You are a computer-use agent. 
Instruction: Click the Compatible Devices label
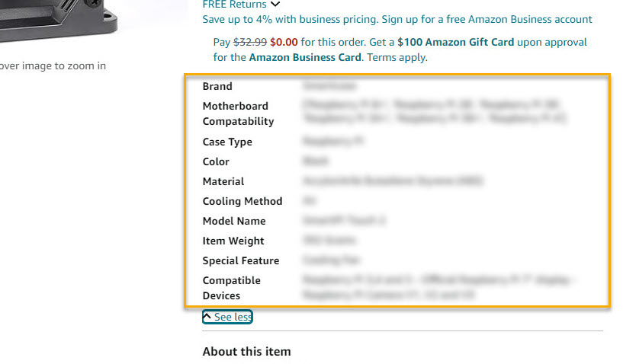pos(232,288)
